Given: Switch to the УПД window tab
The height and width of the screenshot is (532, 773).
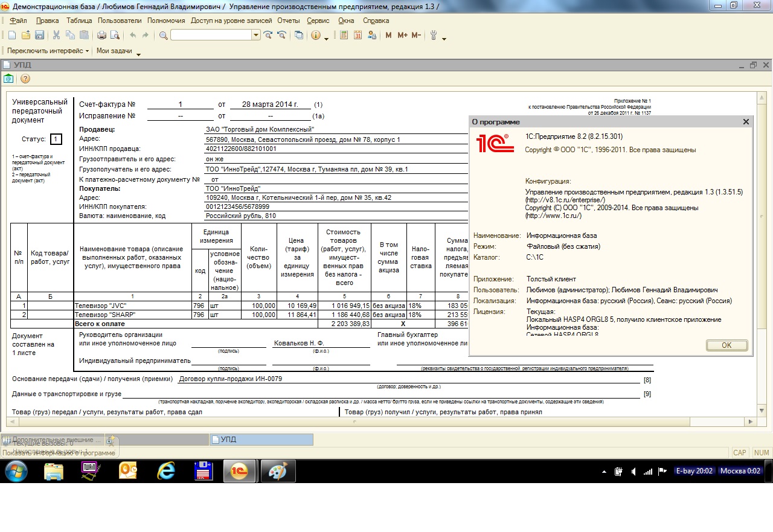Looking at the screenshot, I should point(261,440).
